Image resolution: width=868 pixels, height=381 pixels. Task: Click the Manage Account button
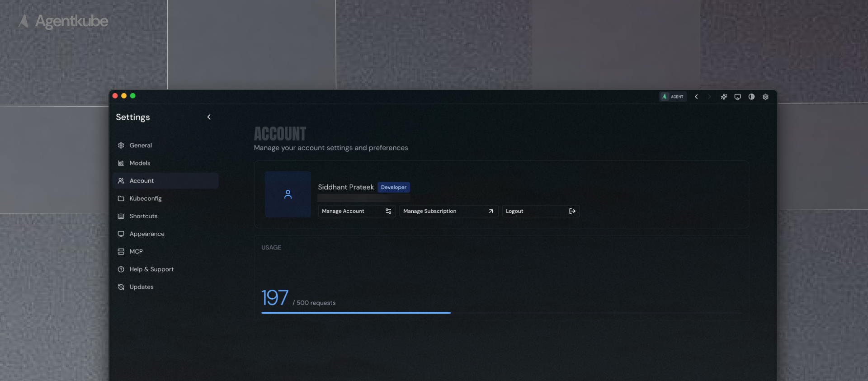(x=357, y=211)
